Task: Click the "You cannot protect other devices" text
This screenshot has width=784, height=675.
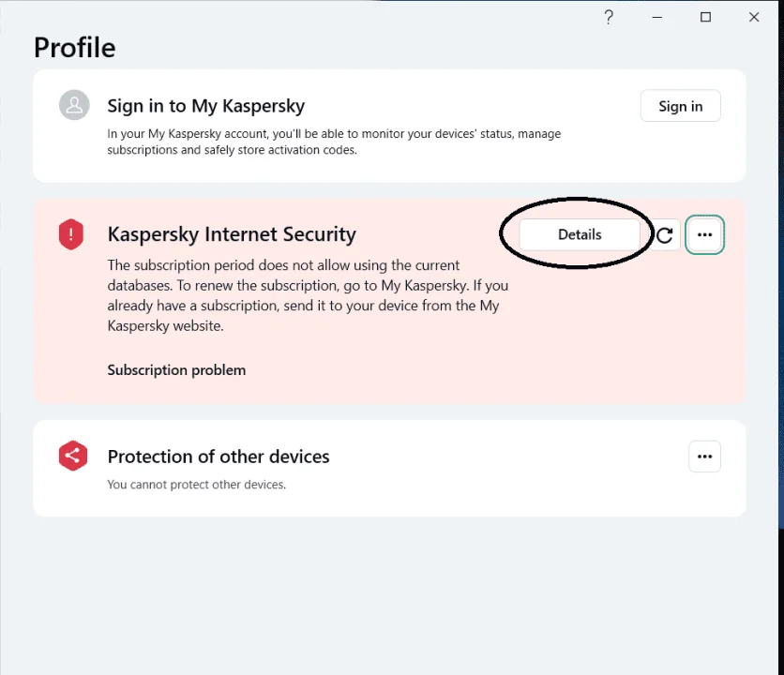Action: point(197,485)
